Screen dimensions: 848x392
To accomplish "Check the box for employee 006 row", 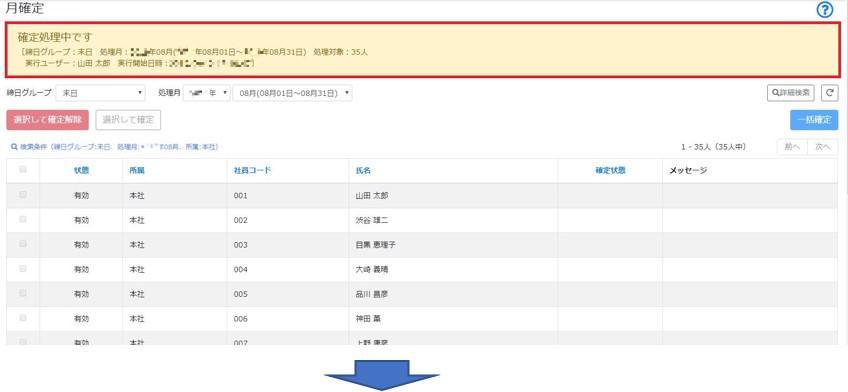I will click(23, 318).
